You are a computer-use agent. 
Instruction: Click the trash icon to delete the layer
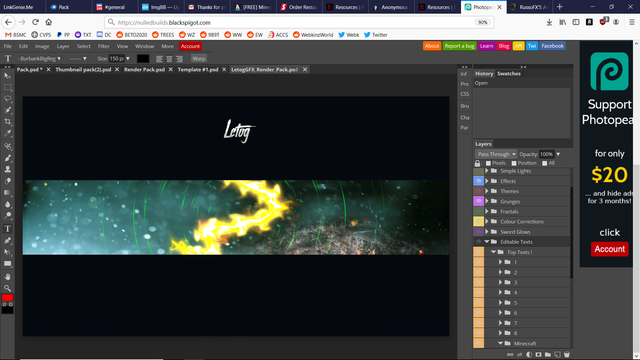[567, 355]
